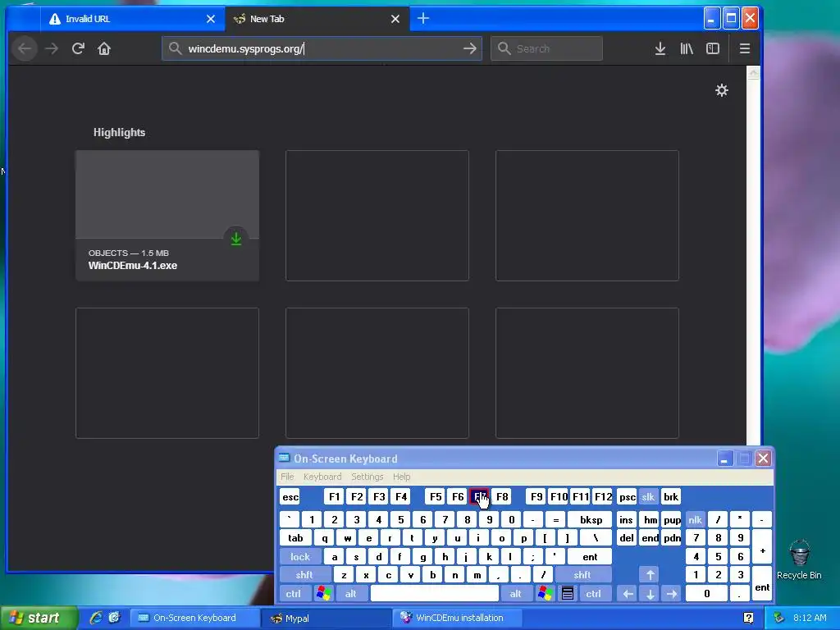Click the main ent key next to apostrophe
Image resolution: width=840 pixels, height=630 pixels.
pyautogui.click(x=589, y=557)
